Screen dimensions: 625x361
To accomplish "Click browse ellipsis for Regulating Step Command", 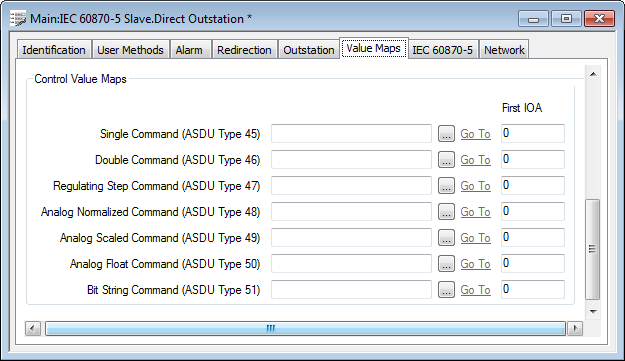I will click(x=446, y=185).
